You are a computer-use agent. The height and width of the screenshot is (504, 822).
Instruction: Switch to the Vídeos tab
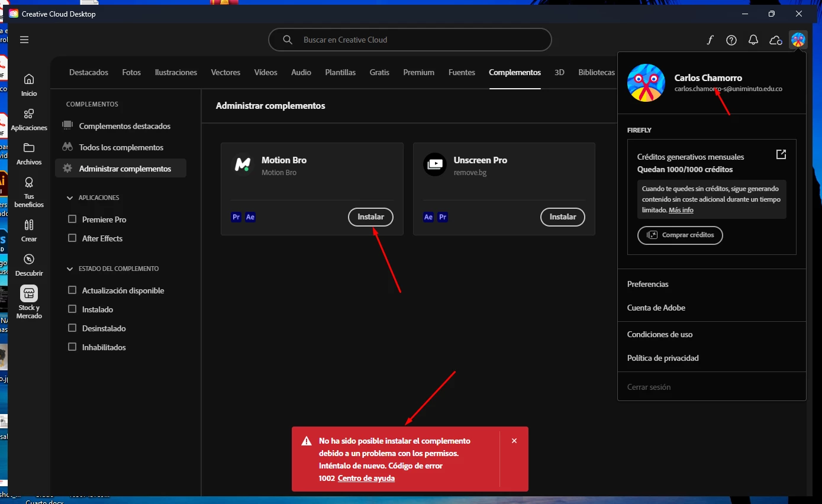266,72
